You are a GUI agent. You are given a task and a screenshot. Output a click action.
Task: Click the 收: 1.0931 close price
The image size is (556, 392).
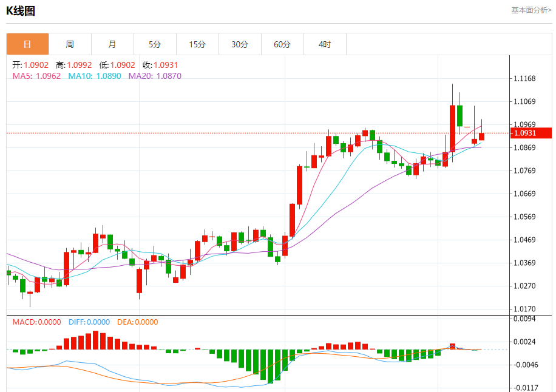160,65
